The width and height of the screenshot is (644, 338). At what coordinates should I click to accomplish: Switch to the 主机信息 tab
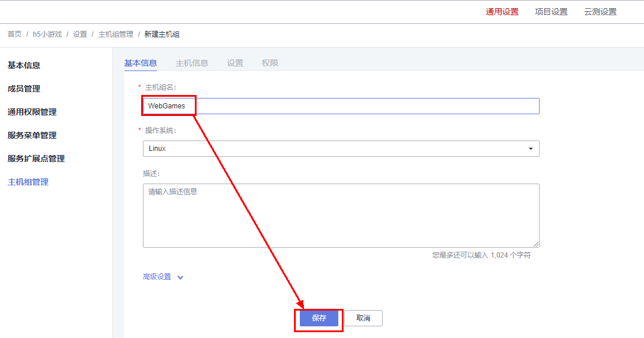pos(192,63)
